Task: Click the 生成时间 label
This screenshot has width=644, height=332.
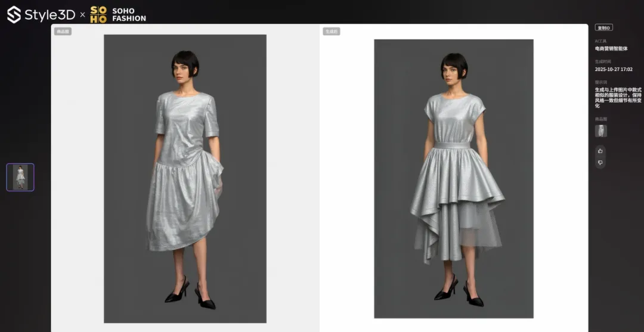Action: 601,61
